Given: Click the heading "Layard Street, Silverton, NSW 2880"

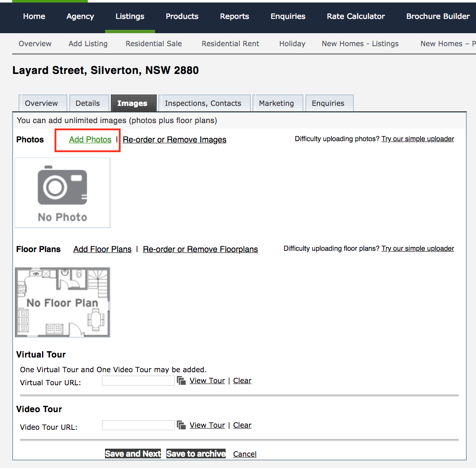Looking at the screenshot, I should pos(105,71).
